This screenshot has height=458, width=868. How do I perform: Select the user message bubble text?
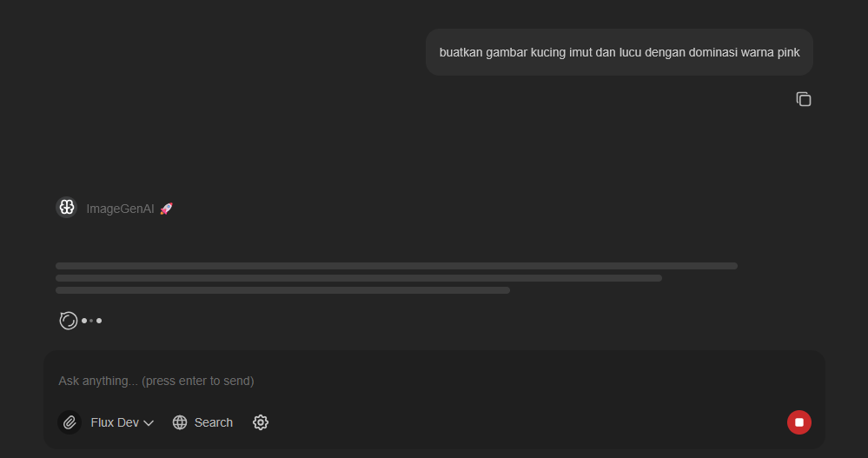[619, 52]
